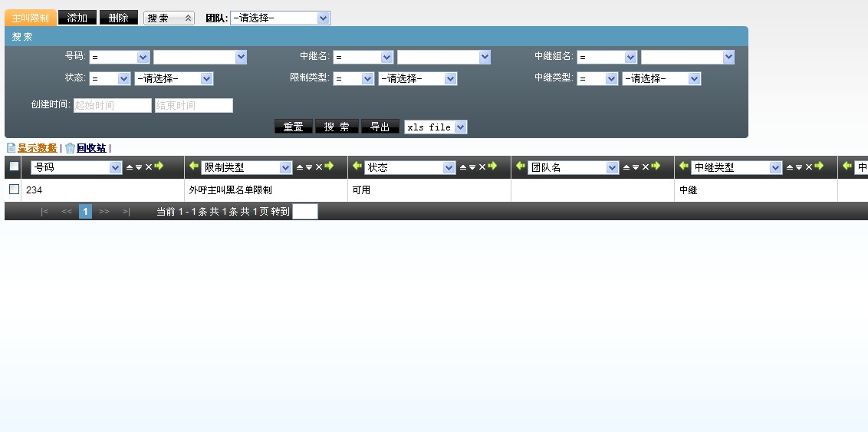The image size is (868, 432).
Task: Sort 号码 column ascending with up arrow
Action: point(130,167)
